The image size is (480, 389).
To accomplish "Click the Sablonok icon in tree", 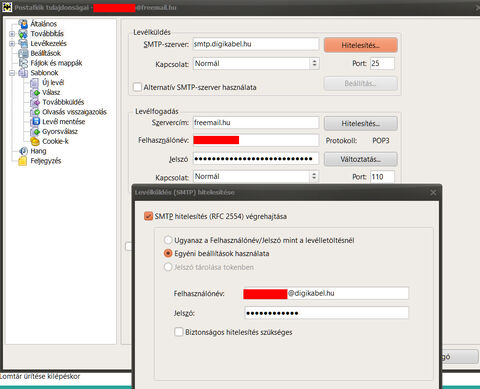I will click(23, 73).
